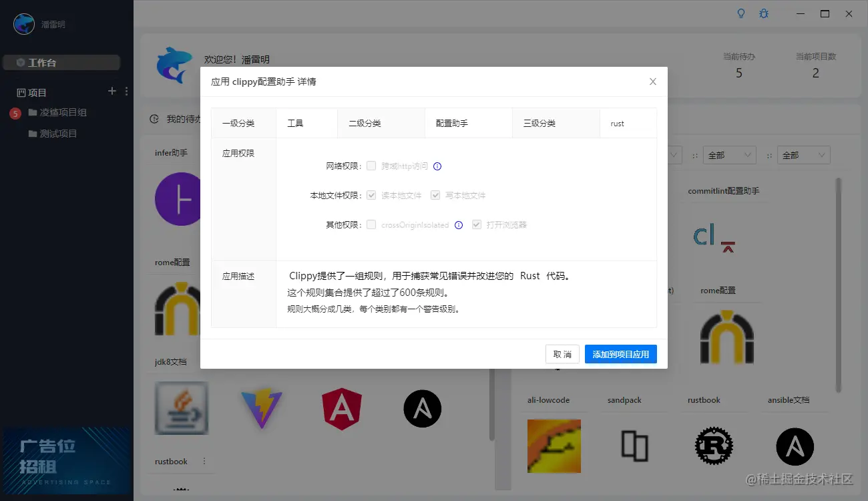This screenshot has height=501, width=868.
Task: Open the rustbook card options menu
Action: point(204,462)
